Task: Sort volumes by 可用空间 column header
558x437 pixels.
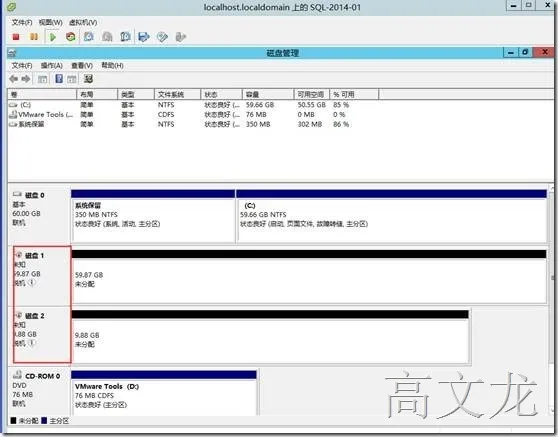Action: click(311, 94)
